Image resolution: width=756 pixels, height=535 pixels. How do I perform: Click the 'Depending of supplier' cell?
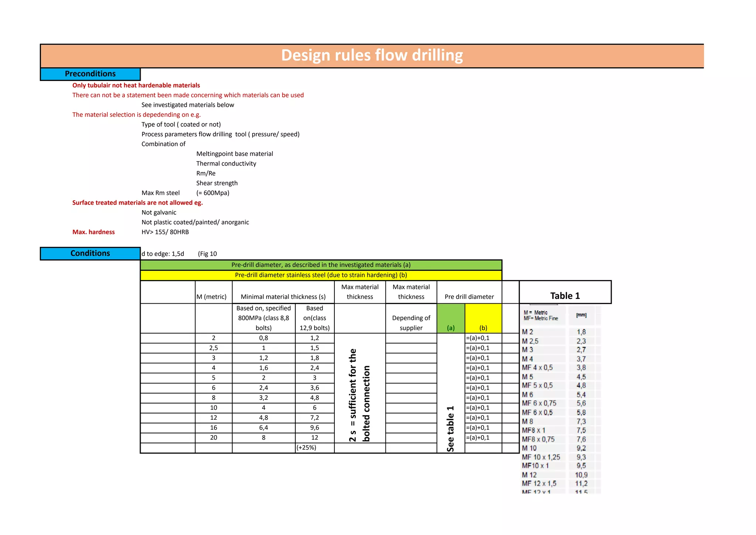pos(411,323)
